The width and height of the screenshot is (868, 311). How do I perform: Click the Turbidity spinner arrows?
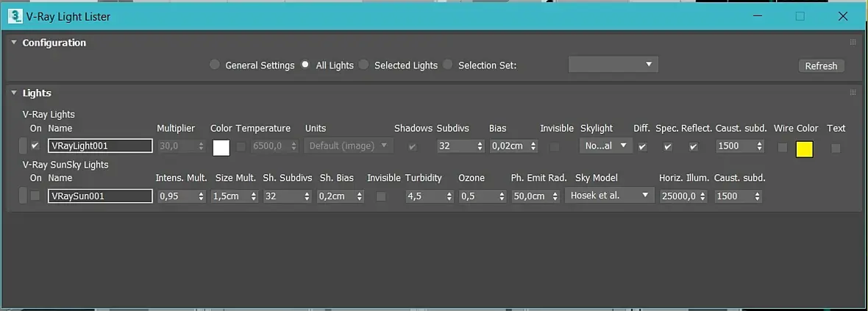(449, 196)
